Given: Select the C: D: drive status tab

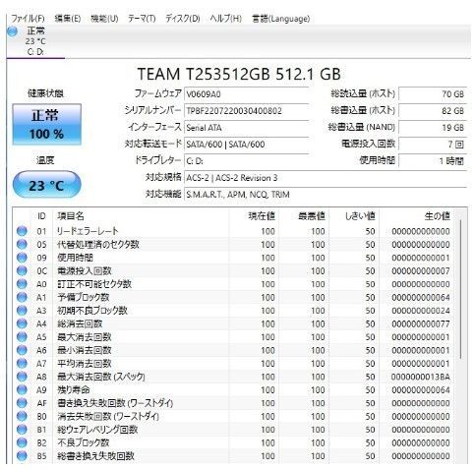Looking at the screenshot, I should click(35, 41).
